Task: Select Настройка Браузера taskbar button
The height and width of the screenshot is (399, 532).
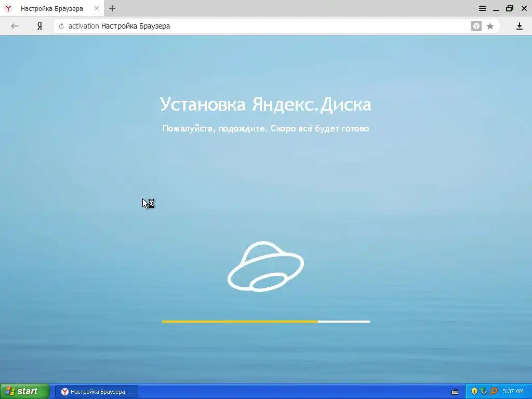Action: point(97,392)
